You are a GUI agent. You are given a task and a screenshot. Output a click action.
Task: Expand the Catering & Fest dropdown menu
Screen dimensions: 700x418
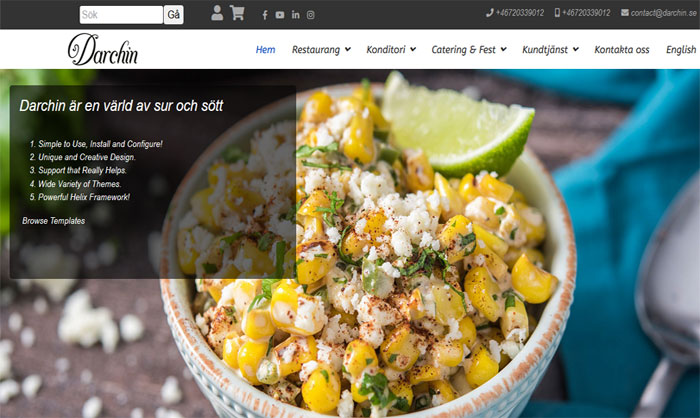click(x=469, y=50)
